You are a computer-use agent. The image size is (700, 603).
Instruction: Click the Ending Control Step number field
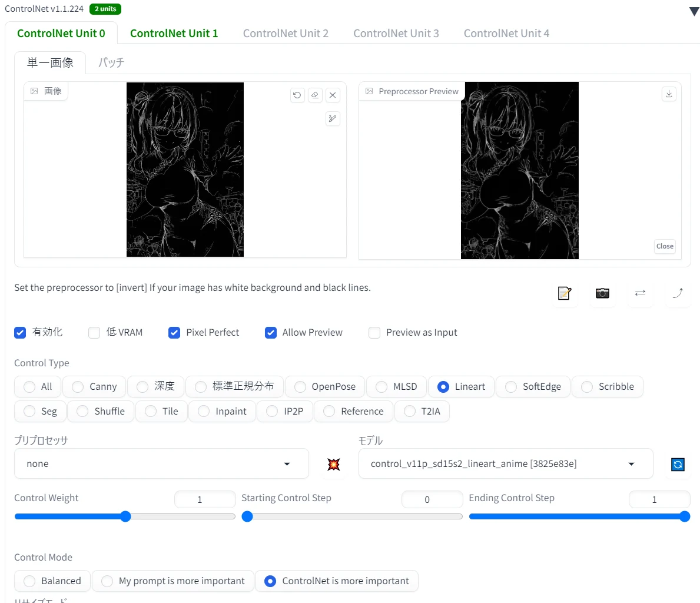659,499
